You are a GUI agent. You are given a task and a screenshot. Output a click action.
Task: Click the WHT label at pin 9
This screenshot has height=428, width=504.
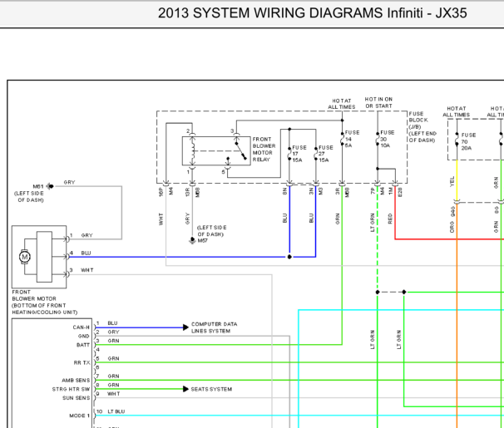113,394
